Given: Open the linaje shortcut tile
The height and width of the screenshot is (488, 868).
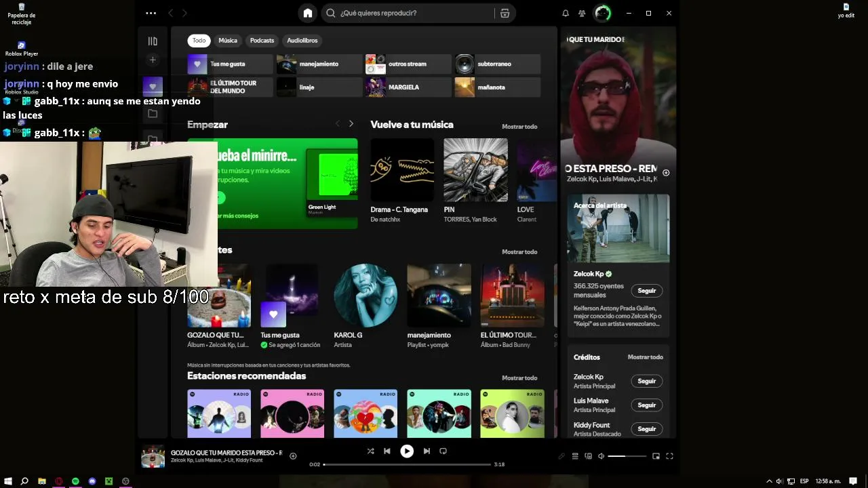Looking at the screenshot, I should (319, 87).
